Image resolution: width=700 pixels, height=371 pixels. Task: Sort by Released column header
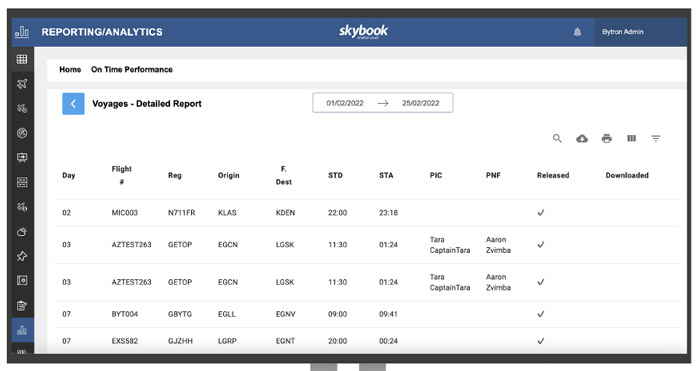click(553, 175)
